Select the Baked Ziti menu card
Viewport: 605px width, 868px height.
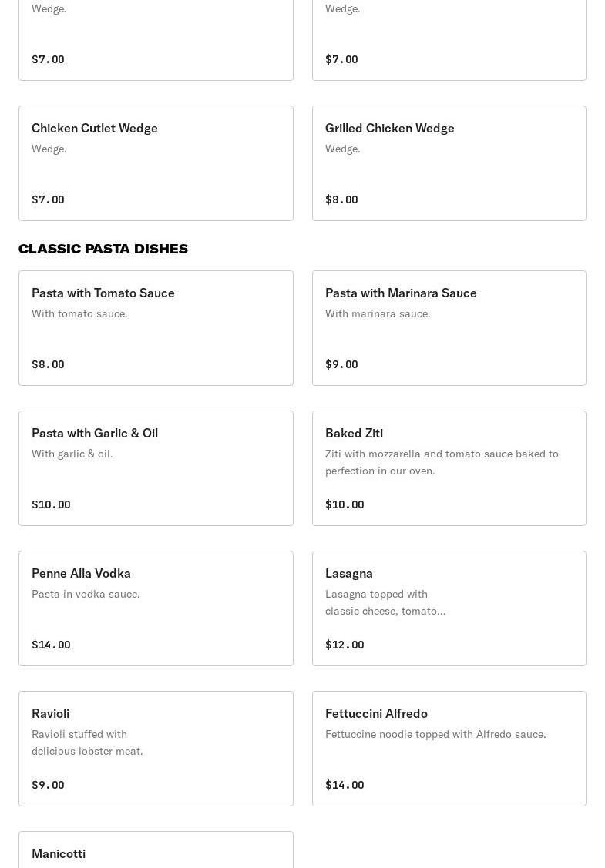[x=449, y=468]
